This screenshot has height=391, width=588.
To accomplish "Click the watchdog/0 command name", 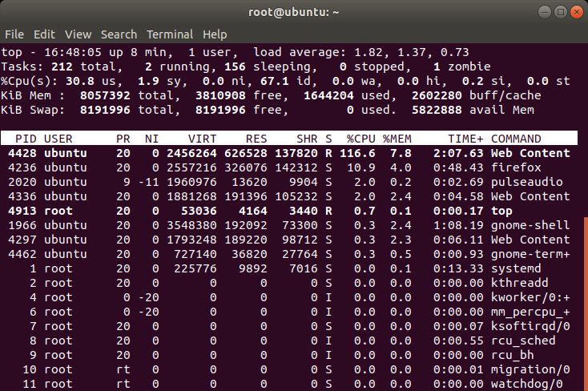I will 527,384.
